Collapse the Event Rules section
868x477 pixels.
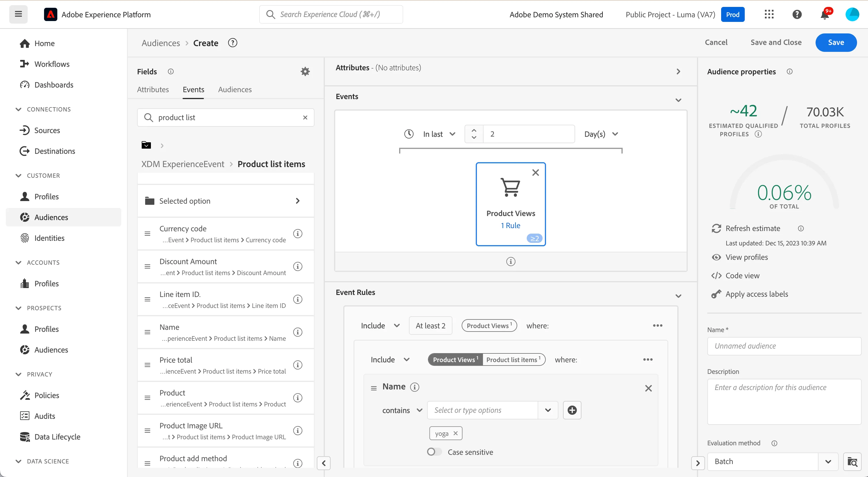[x=678, y=296]
